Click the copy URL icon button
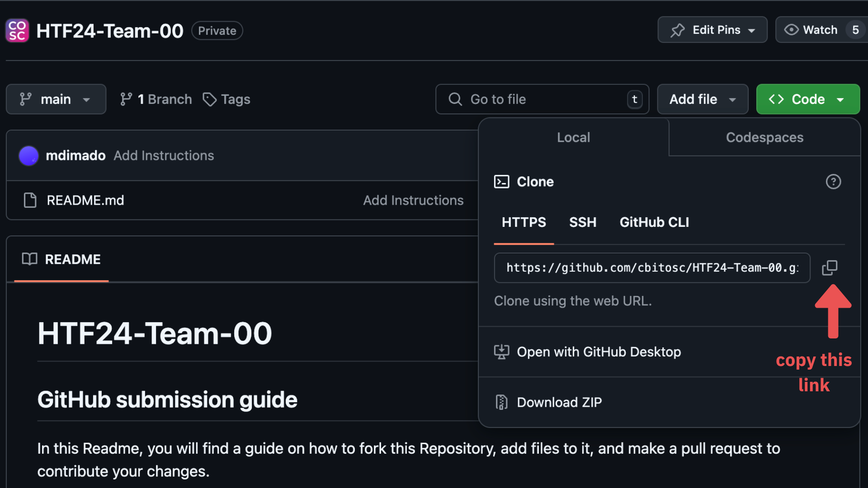 (830, 268)
